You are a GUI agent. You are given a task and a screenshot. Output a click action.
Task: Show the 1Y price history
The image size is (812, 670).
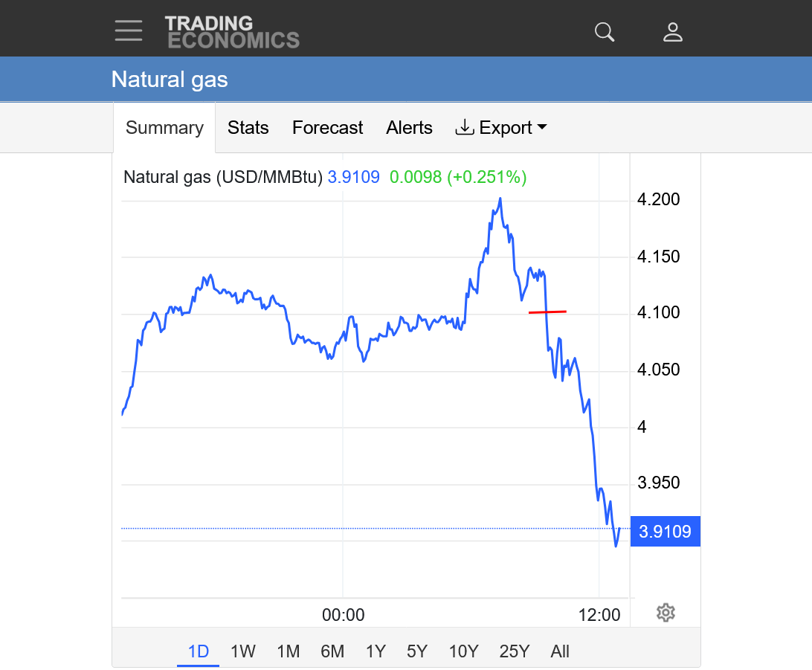coord(376,652)
